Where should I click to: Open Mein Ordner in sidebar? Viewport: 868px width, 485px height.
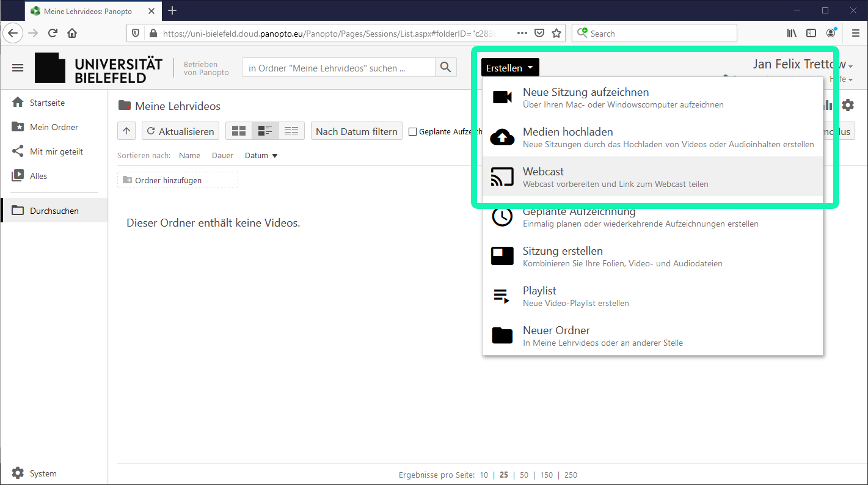pyautogui.click(x=54, y=127)
